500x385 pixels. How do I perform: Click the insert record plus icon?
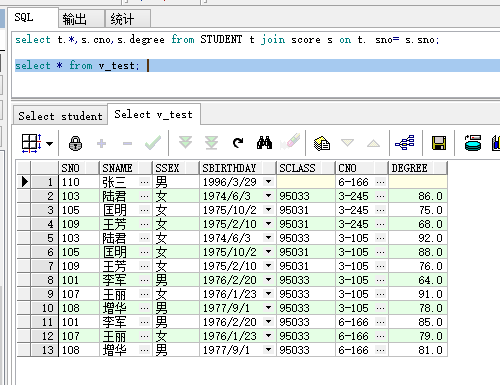click(101, 144)
